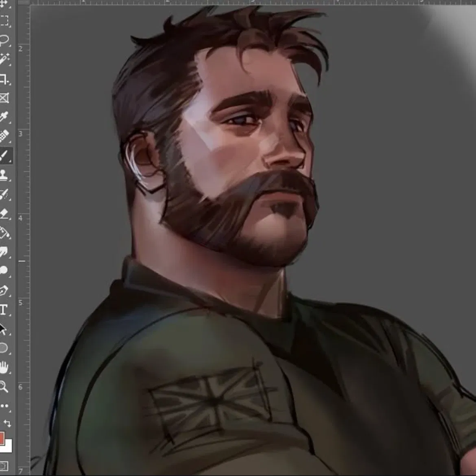Select the Eyedropper tool
476x476 pixels.
click(x=4, y=117)
